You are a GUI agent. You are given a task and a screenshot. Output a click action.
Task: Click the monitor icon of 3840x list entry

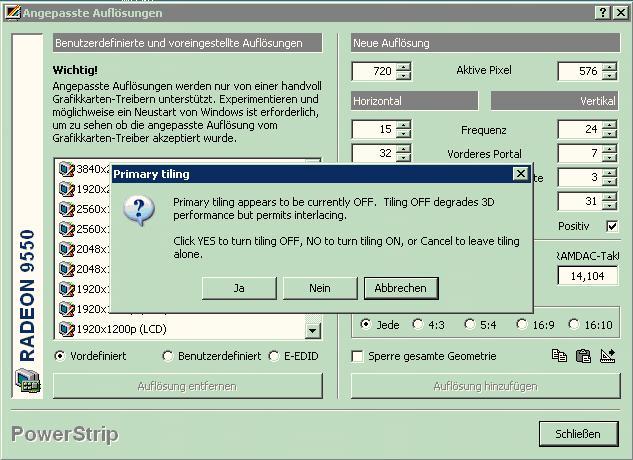pos(67,169)
